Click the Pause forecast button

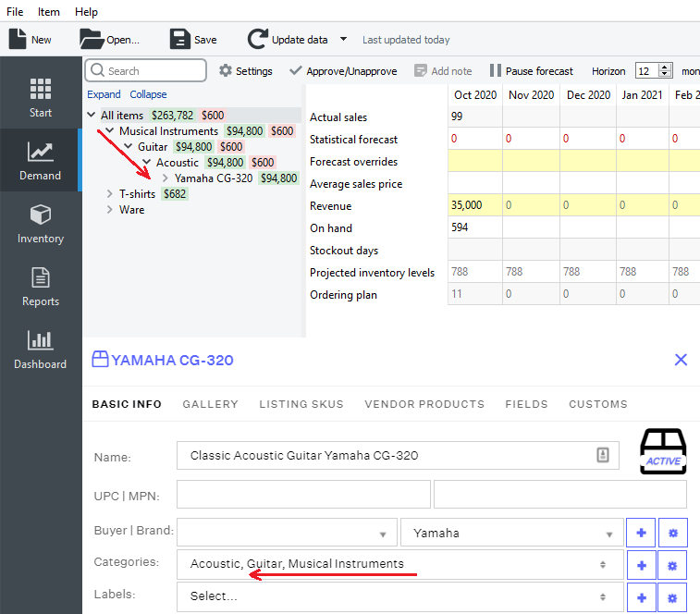[532, 71]
